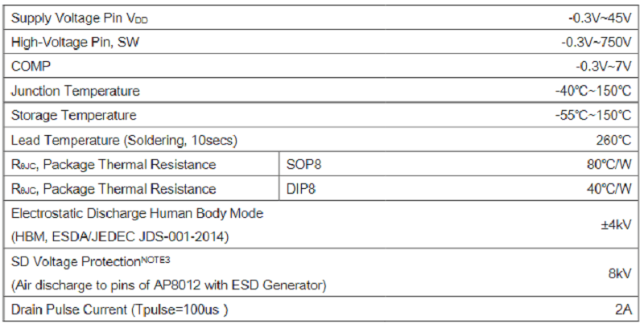Click the Lead Temperature (Soldering, 10secs) text
The image size is (644, 324).
coord(123,140)
